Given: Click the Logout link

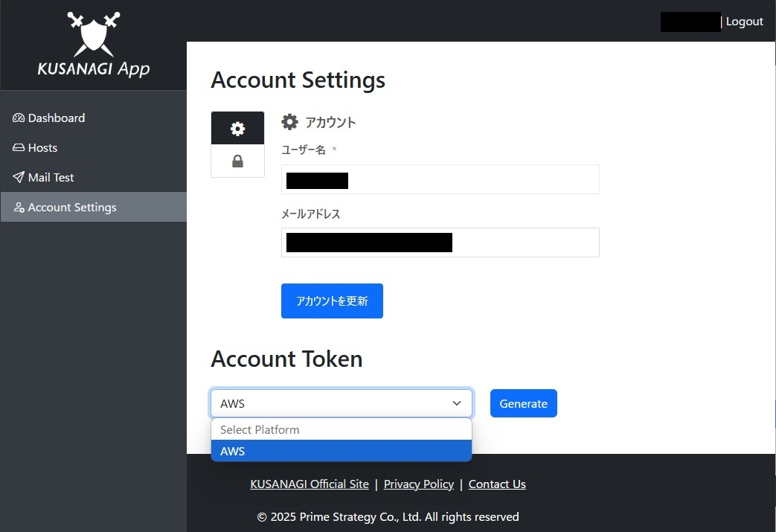Looking at the screenshot, I should tap(744, 22).
